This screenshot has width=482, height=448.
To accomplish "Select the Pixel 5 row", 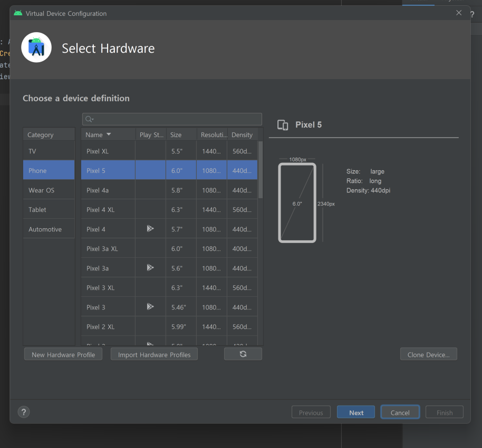I will 169,171.
